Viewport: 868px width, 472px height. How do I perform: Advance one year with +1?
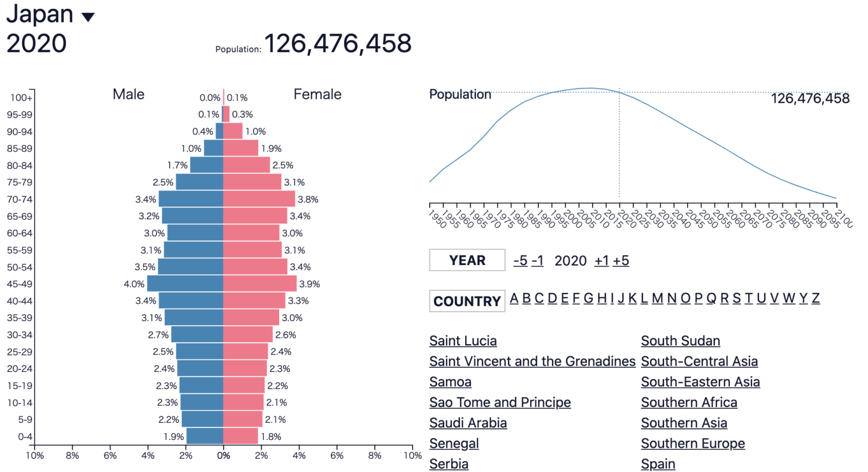click(x=601, y=261)
